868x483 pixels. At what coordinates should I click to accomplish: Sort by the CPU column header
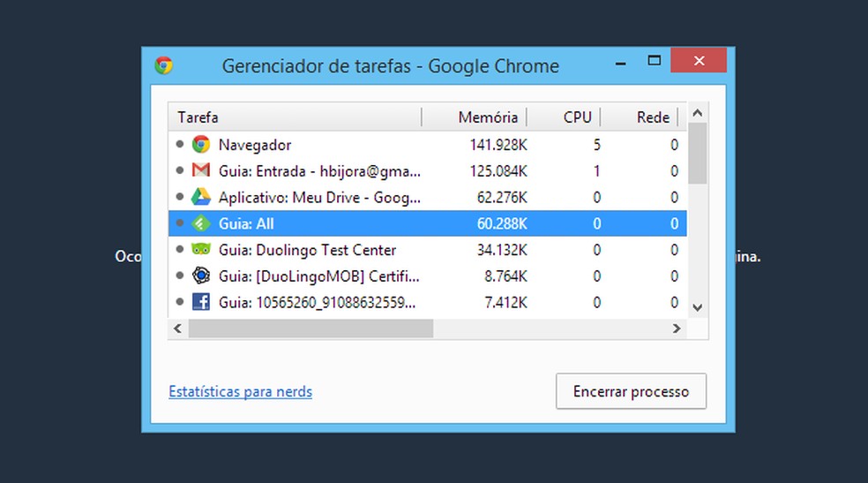564,117
